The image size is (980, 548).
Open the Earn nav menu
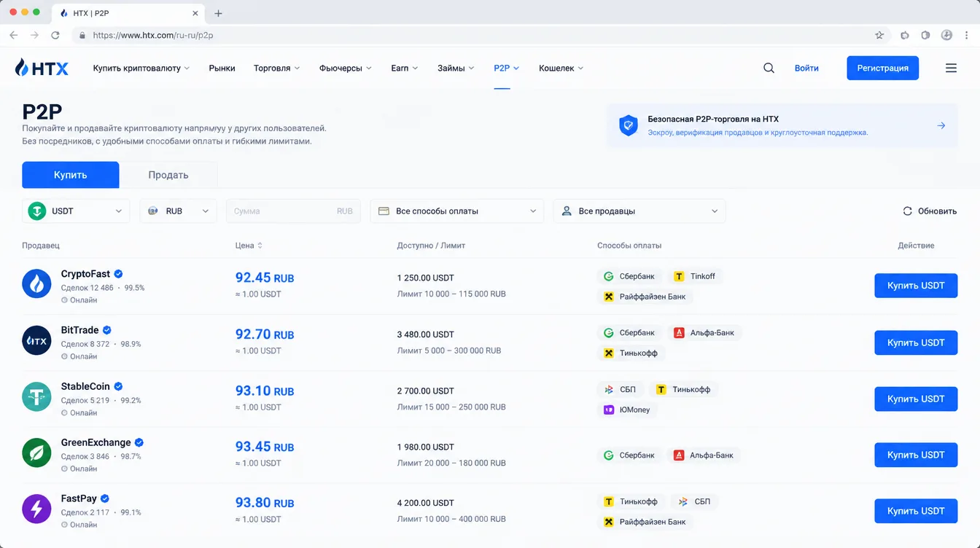(405, 68)
